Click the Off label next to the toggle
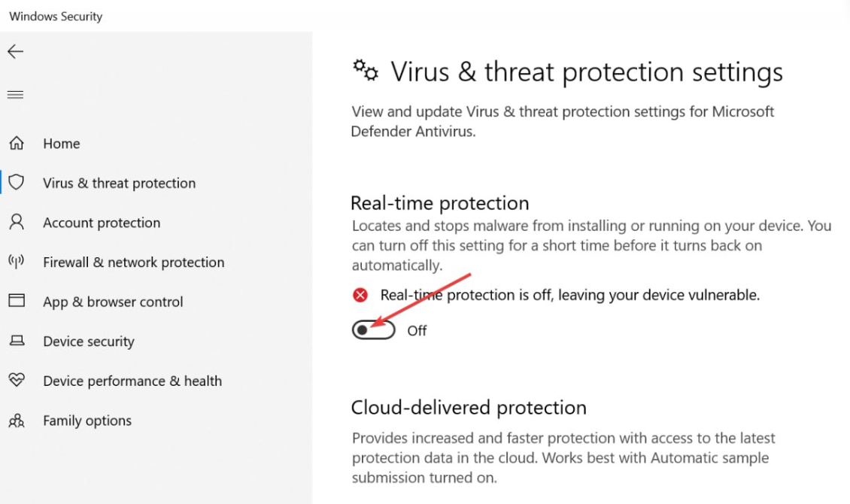Image resolution: width=850 pixels, height=504 pixels. (417, 330)
